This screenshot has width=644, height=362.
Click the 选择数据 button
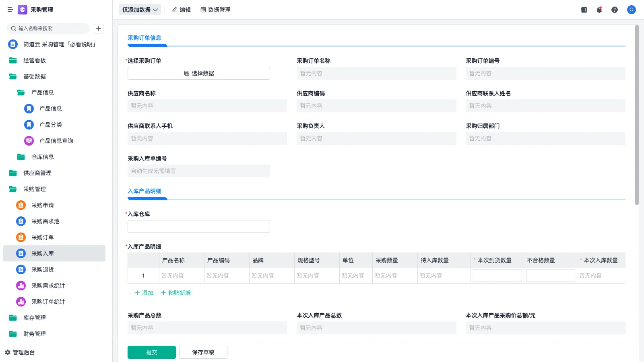click(x=199, y=73)
